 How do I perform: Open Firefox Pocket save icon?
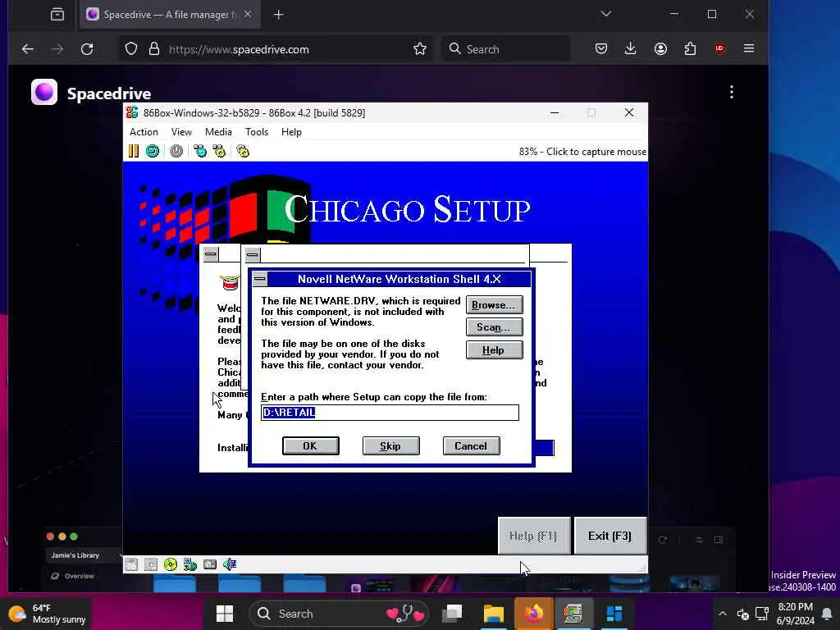tap(601, 48)
